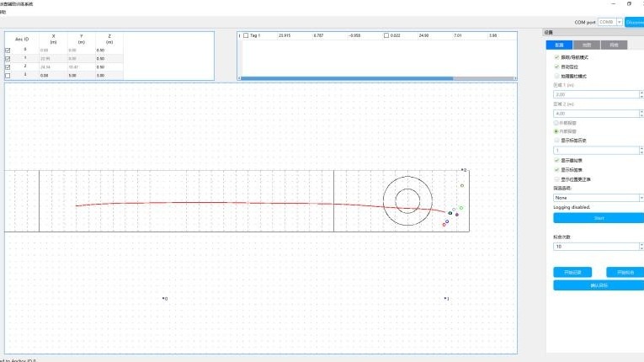Click the Disconnect button
Screen dimensions: 644x362
coord(635,22)
